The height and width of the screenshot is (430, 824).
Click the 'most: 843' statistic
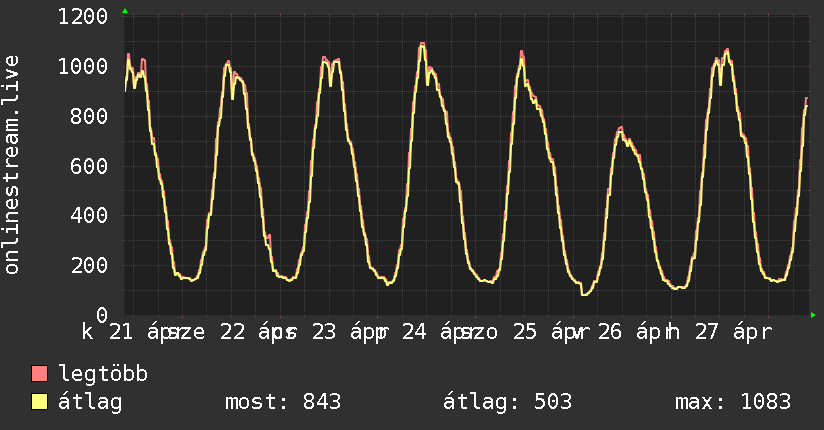click(284, 402)
